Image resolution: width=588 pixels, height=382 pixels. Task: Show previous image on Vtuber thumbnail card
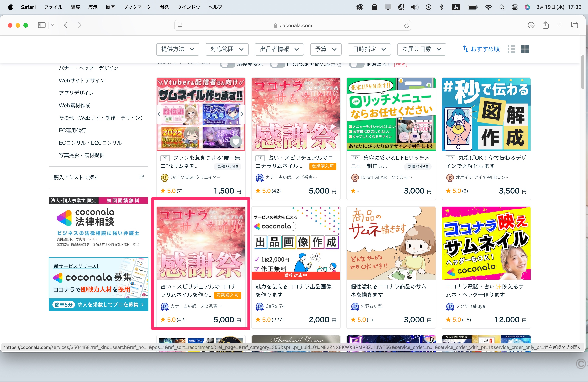point(159,114)
